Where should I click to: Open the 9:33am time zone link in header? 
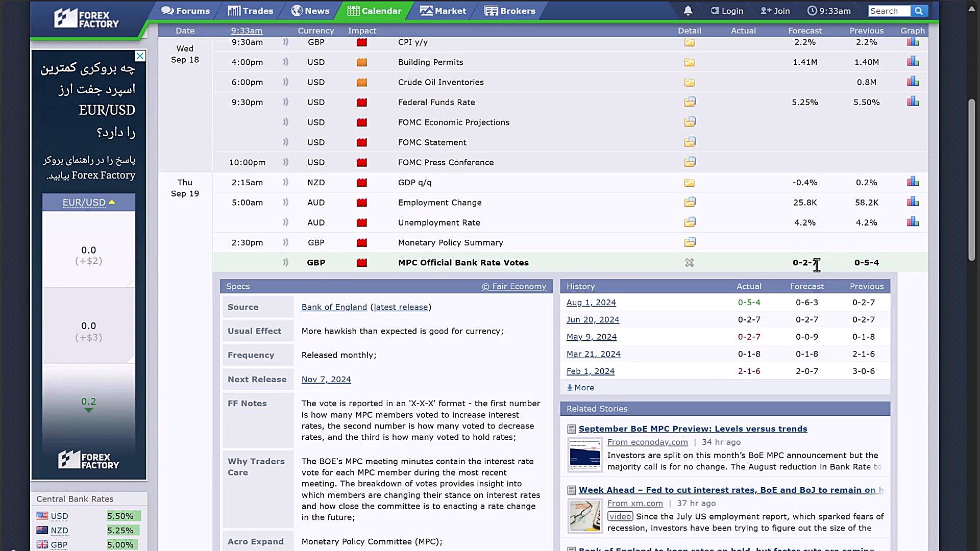tap(247, 31)
